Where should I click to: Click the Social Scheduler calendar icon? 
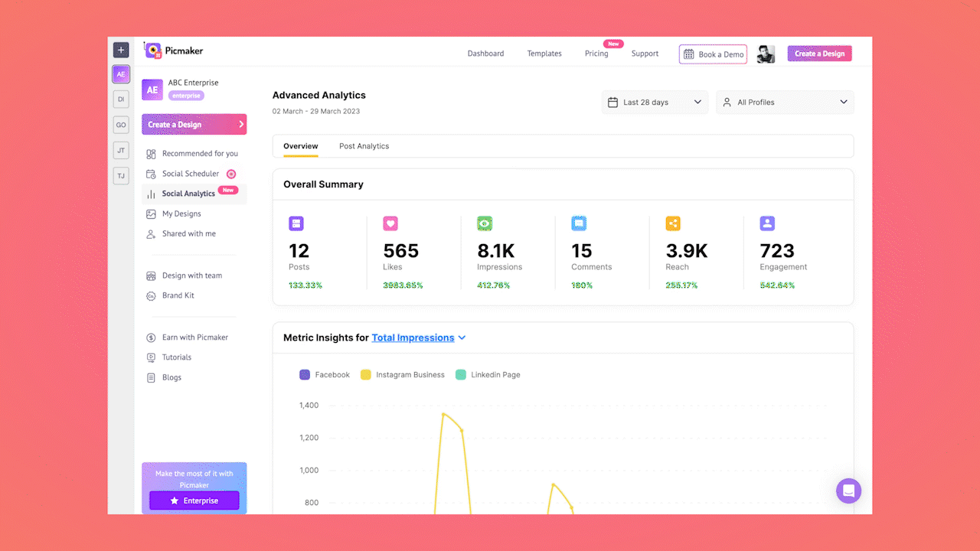151,174
